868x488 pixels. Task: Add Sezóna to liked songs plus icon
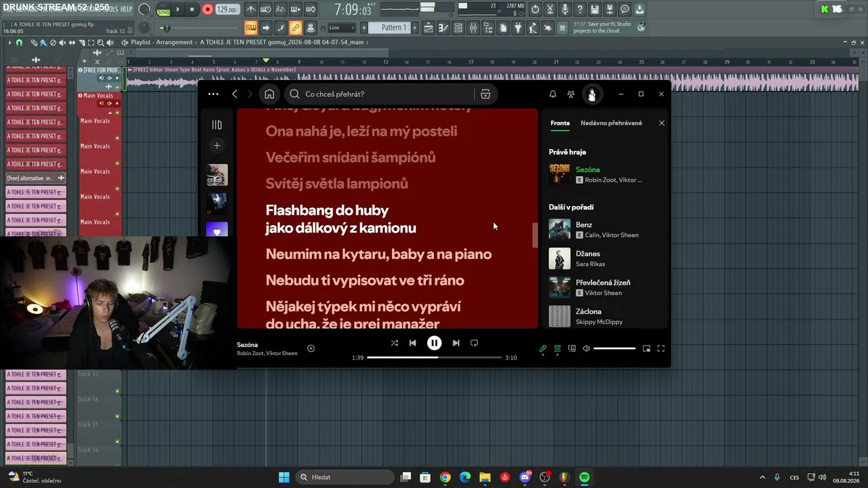coord(311,348)
